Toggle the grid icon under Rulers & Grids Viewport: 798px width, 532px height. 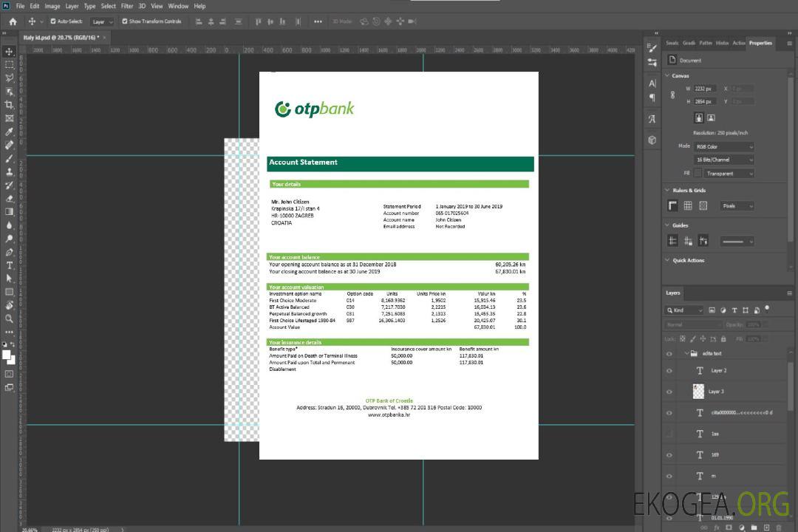click(688, 206)
